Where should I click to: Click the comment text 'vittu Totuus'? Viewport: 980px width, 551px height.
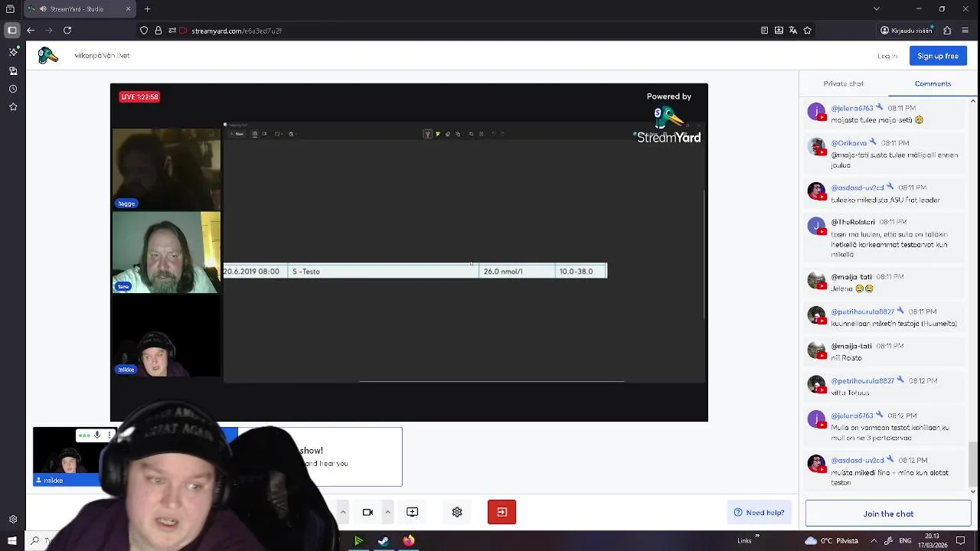850,393
